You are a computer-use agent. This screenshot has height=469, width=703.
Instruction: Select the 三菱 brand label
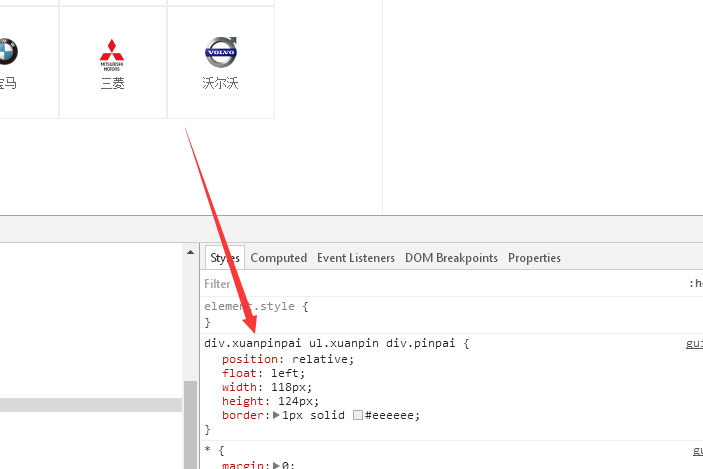click(x=112, y=83)
